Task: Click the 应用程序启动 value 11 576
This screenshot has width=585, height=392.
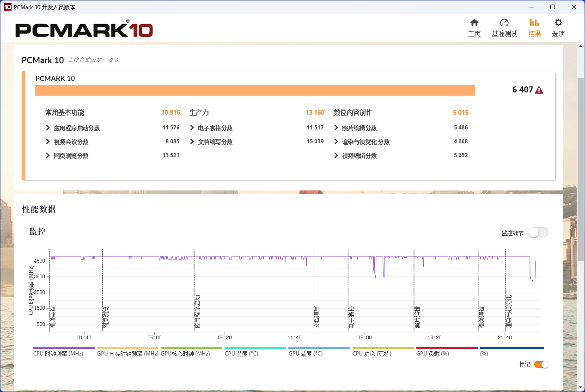Action: click(x=171, y=128)
